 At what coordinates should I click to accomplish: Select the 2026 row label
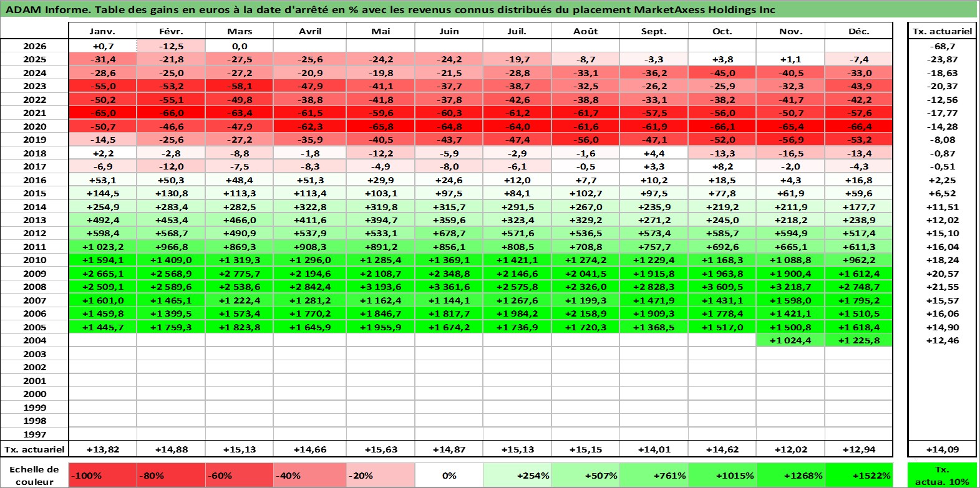click(x=34, y=46)
